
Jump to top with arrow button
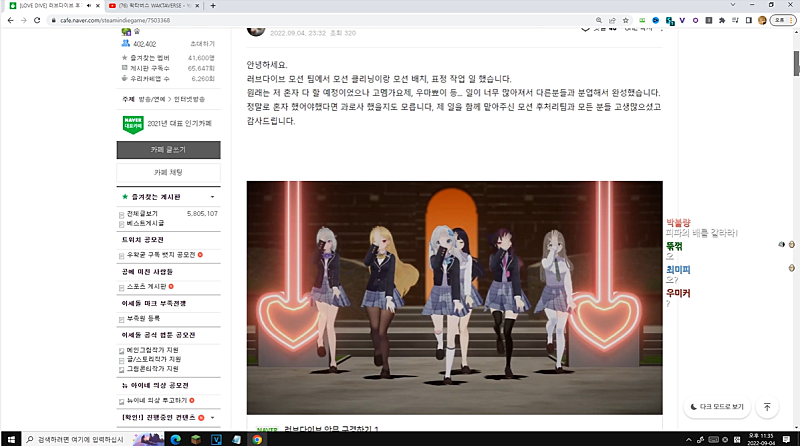(767, 407)
